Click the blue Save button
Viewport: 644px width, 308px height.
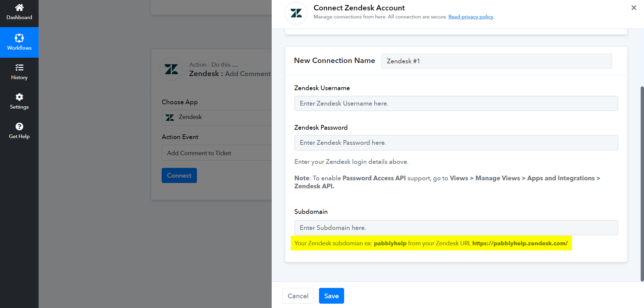pos(331,296)
